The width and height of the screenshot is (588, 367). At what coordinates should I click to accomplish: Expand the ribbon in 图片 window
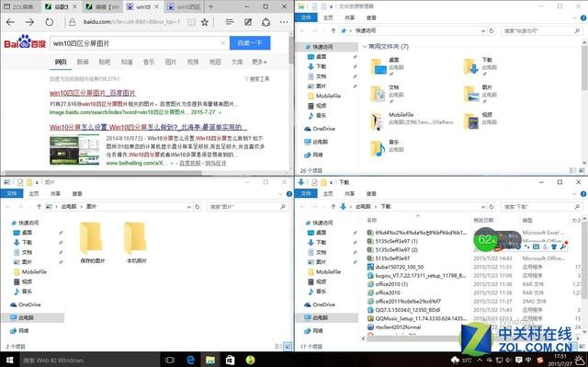[280, 194]
